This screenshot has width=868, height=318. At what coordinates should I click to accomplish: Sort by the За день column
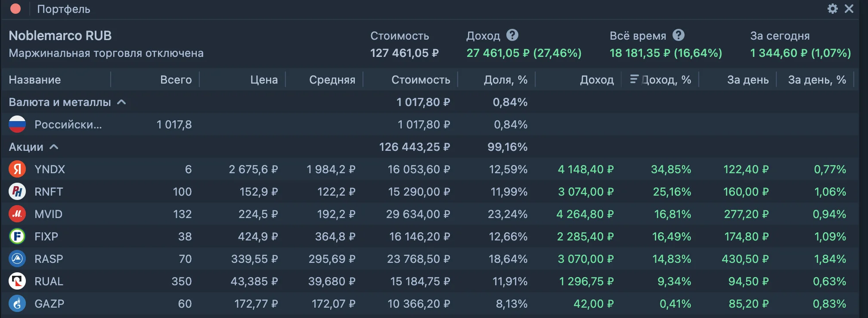click(x=748, y=80)
